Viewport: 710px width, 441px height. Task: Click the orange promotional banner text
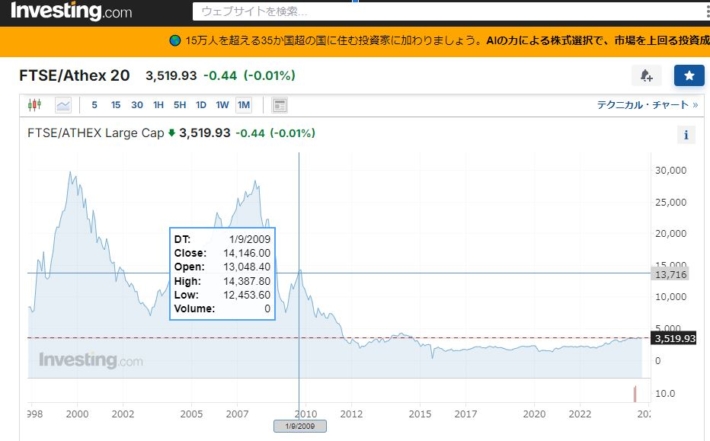440,41
